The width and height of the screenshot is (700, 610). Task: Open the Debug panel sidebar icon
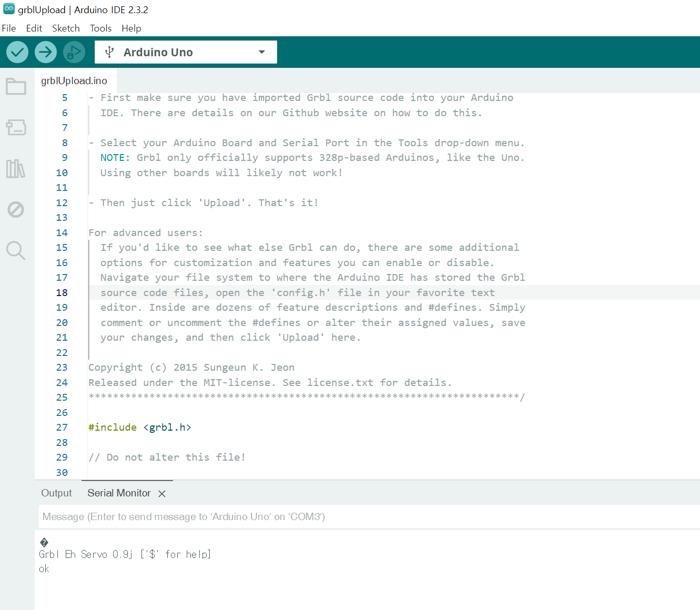[16, 210]
